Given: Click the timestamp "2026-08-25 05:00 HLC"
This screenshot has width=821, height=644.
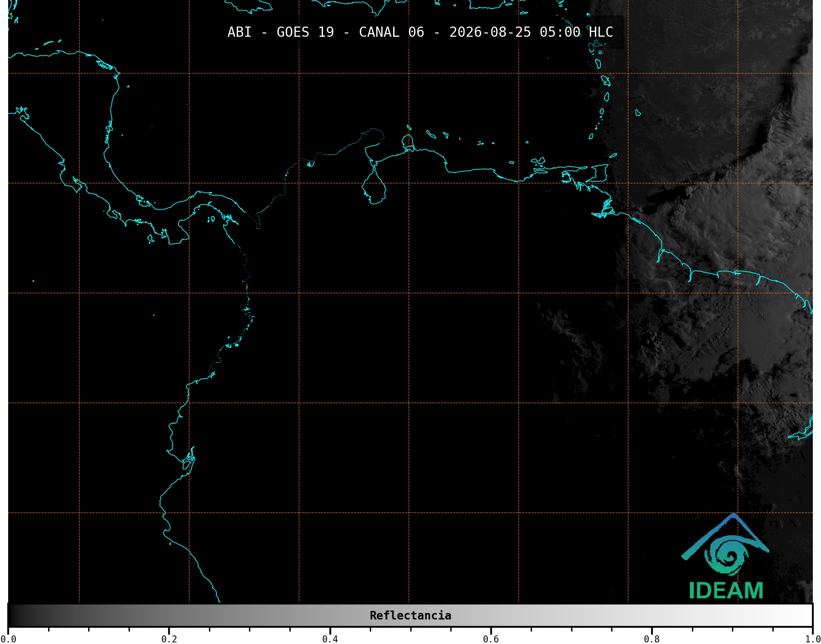Looking at the screenshot, I should click(531, 32).
